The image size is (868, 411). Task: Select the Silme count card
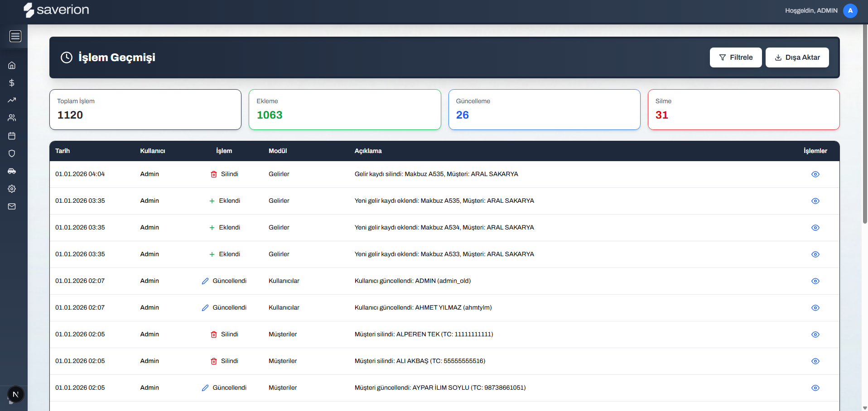[743, 110]
